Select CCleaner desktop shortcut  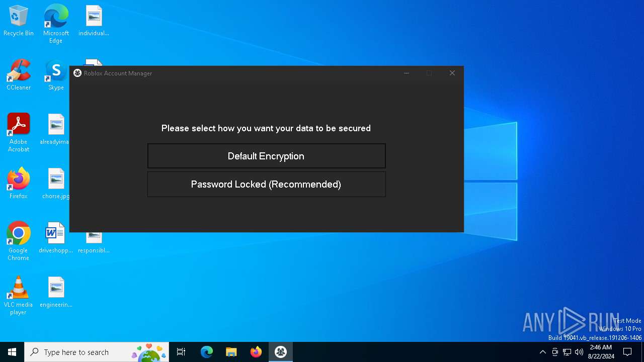[x=19, y=75]
